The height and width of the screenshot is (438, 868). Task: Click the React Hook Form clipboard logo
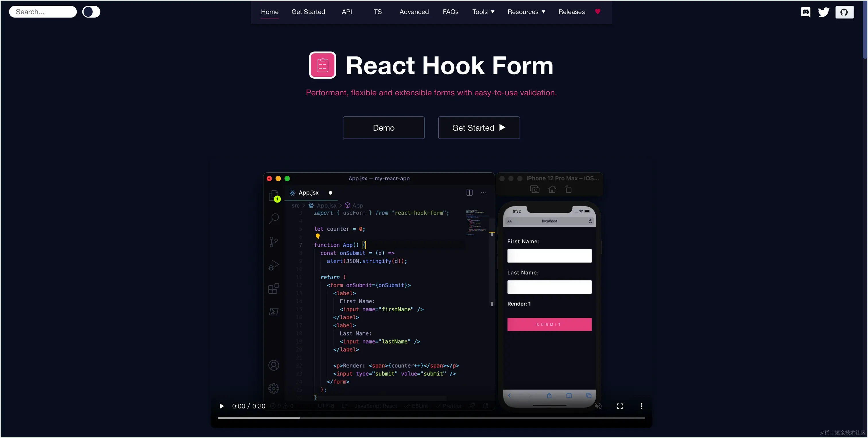(x=322, y=65)
